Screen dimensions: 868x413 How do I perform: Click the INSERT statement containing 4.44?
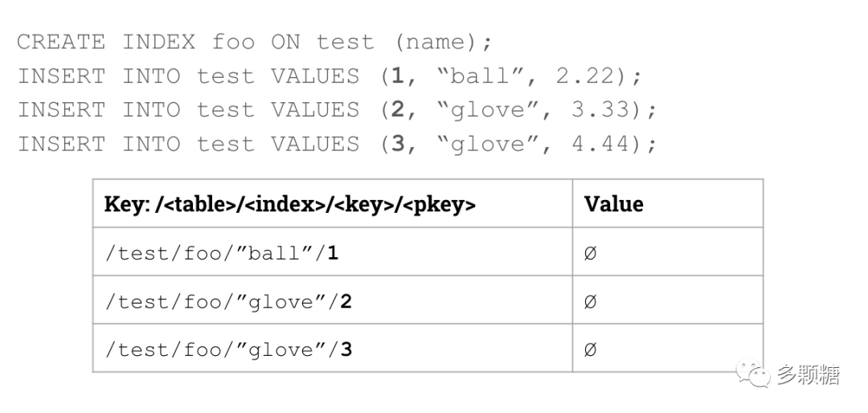click(338, 144)
